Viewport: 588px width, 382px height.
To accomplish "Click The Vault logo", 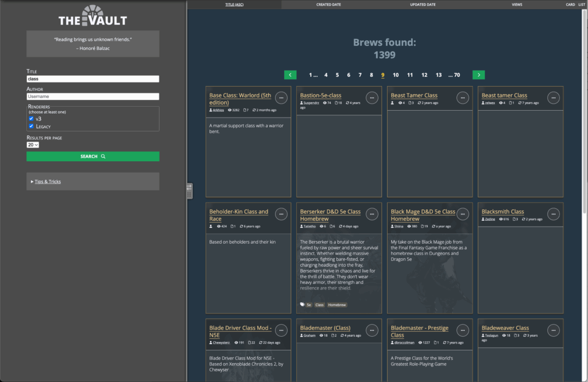I will pos(92,15).
